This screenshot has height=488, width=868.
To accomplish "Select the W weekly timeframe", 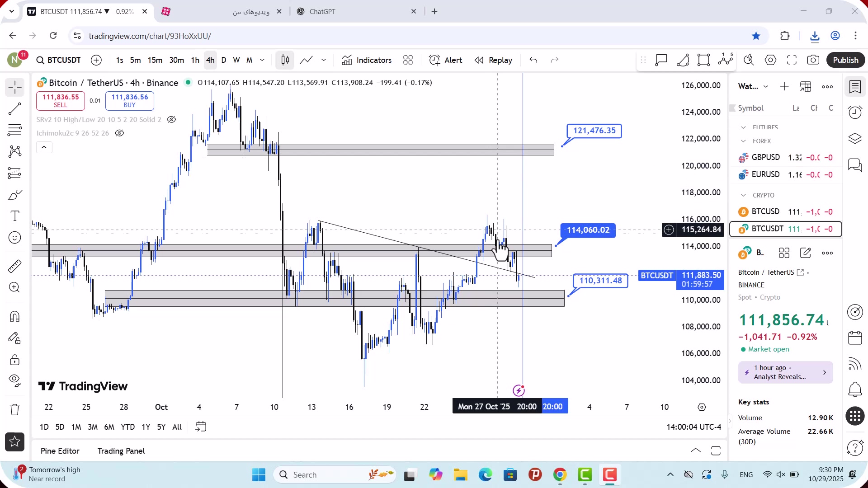I will pyautogui.click(x=236, y=60).
